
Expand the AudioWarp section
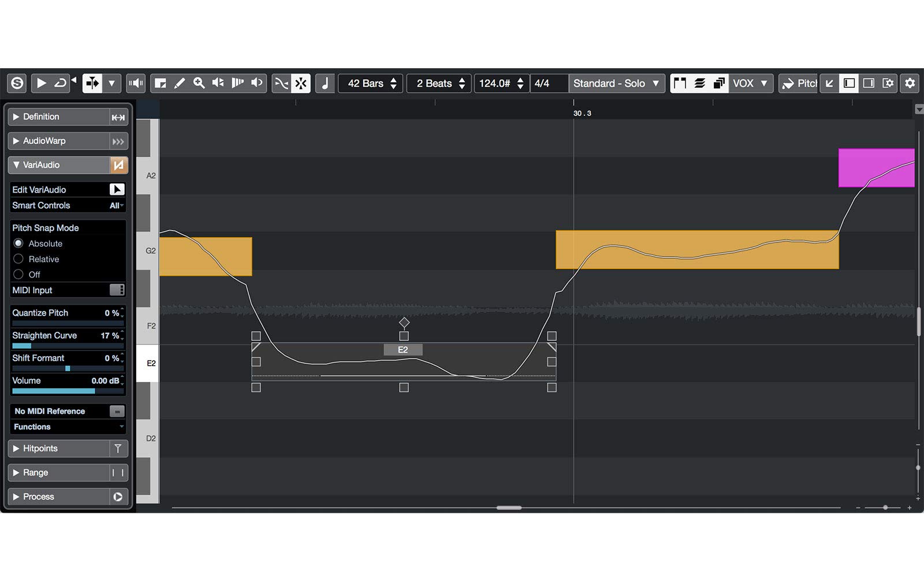(17, 140)
